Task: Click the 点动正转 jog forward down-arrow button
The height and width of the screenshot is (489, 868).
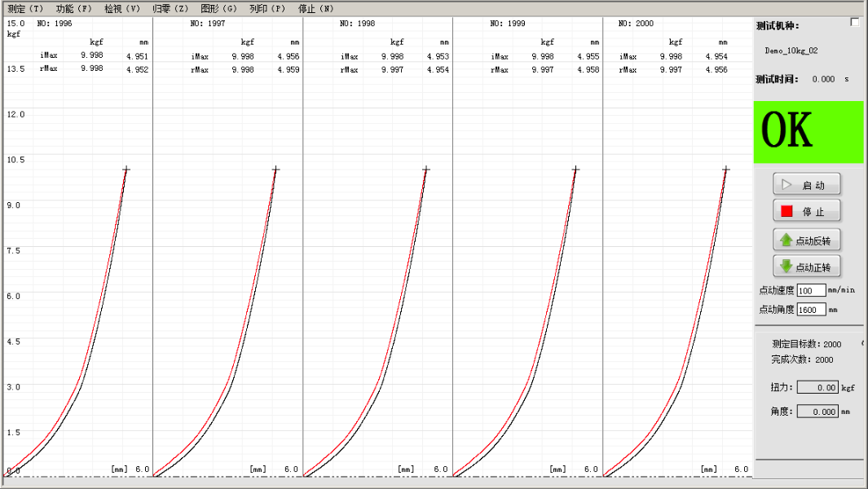Action: (806, 267)
